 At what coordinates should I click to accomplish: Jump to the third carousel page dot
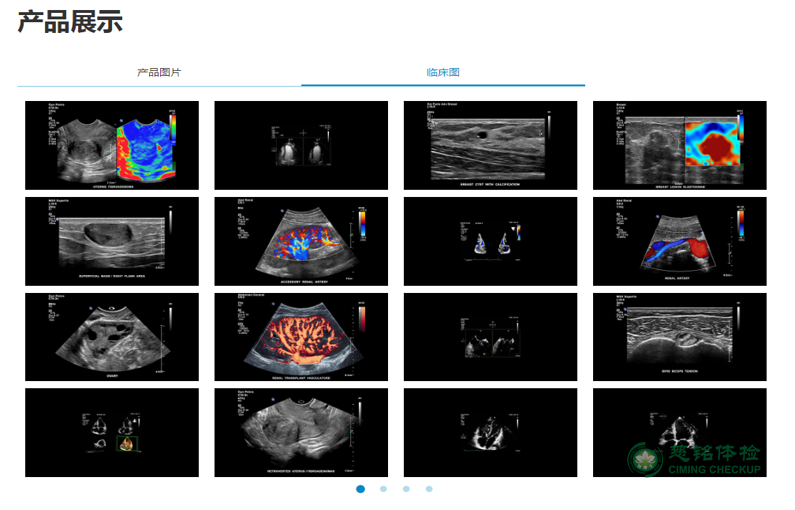(406, 489)
